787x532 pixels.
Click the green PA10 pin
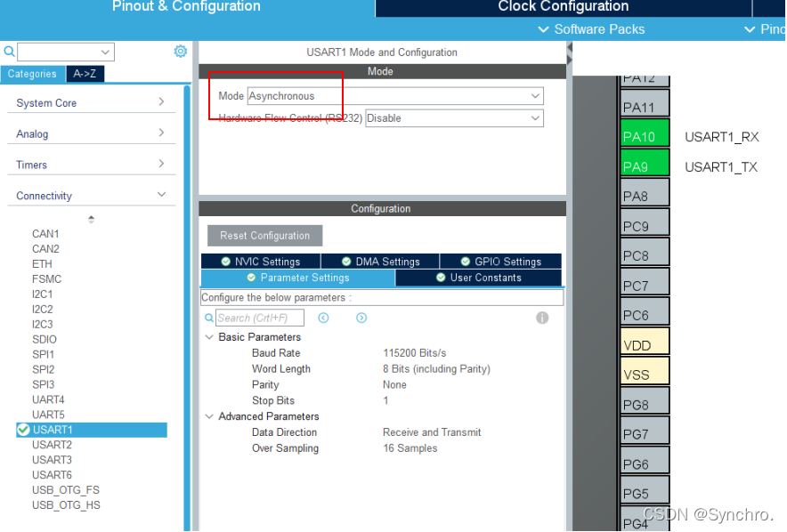click(645, 133)
